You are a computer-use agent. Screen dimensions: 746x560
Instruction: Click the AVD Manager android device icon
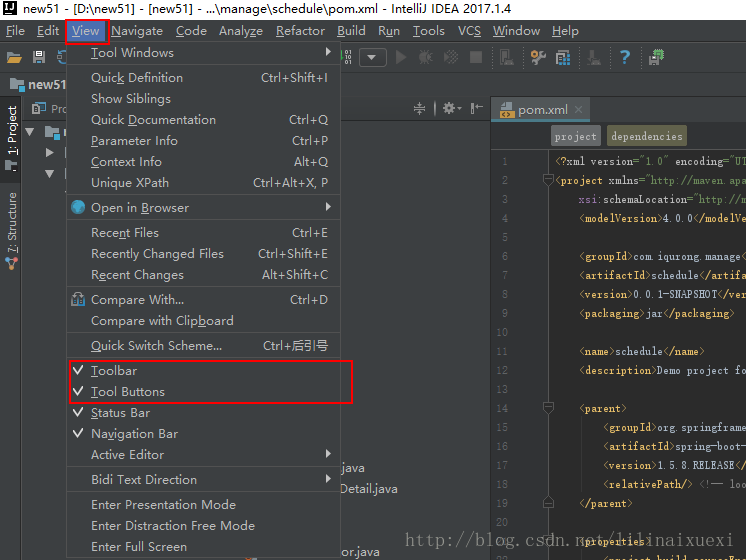(506, 58)
